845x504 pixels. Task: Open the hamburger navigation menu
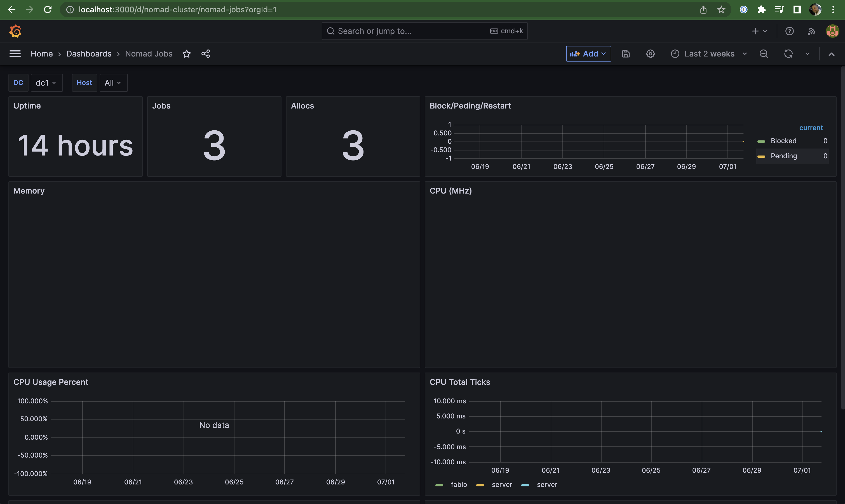[x=15, y=54]
